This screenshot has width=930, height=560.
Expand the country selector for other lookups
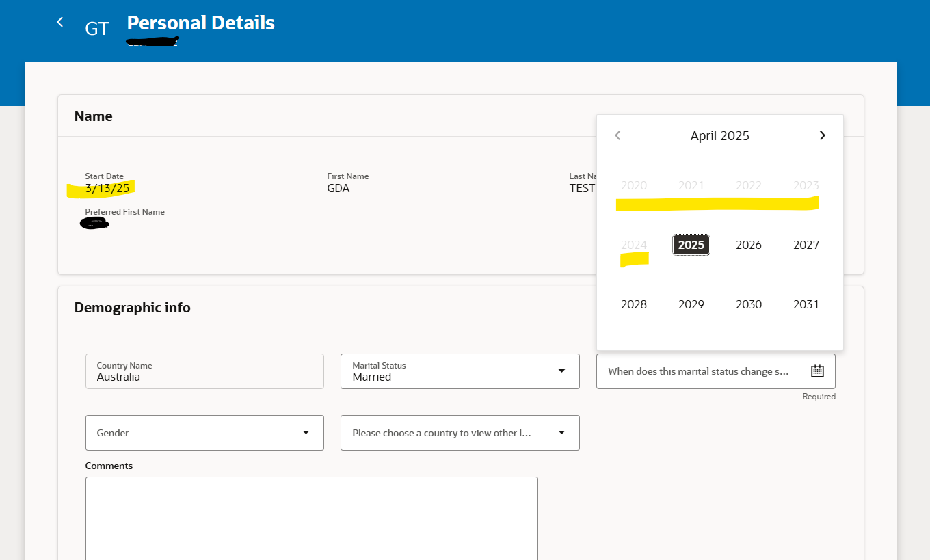(x=460, y=432)
